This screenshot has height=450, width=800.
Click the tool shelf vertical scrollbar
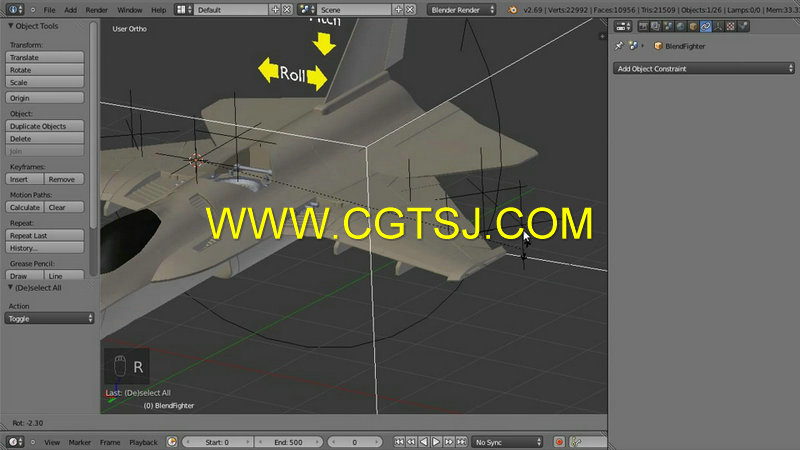coord(93,125)
